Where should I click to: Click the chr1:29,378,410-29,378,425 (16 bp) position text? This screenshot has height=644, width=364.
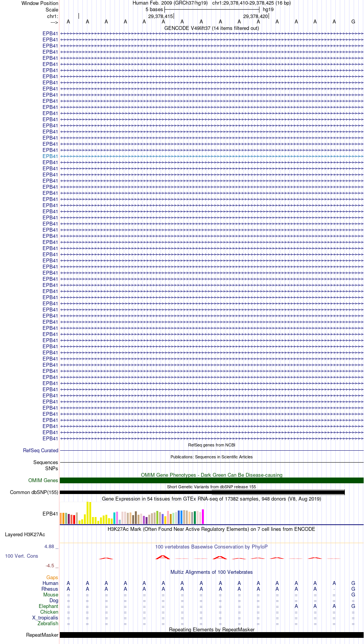[x=251, y=3]
